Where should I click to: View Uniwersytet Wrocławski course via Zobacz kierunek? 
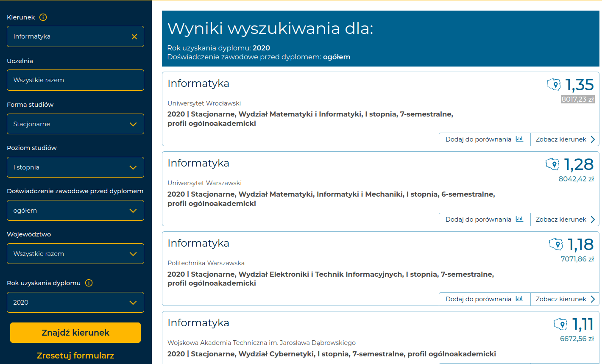coord(565,139)
